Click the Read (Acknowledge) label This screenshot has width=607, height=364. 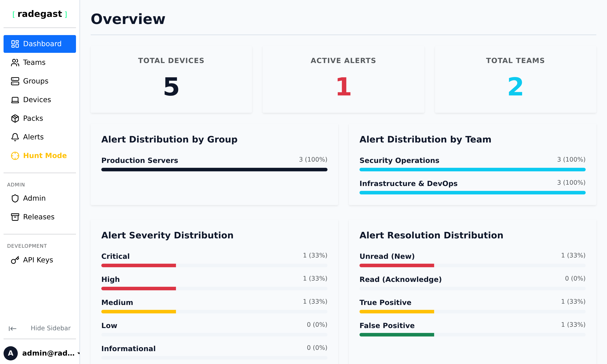pos(401,279)
